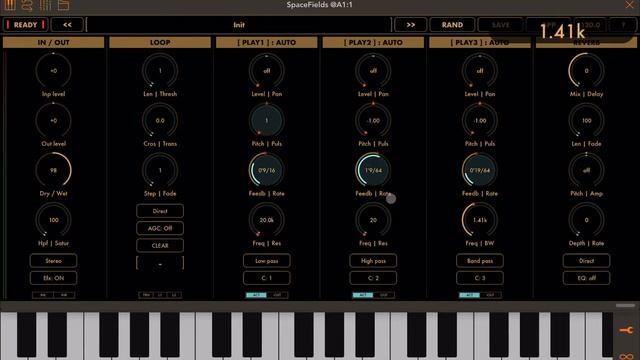The image size is (640, 360).
Task: Click PLAY3 Pitch | Puls knob
Action: [480, 120]
